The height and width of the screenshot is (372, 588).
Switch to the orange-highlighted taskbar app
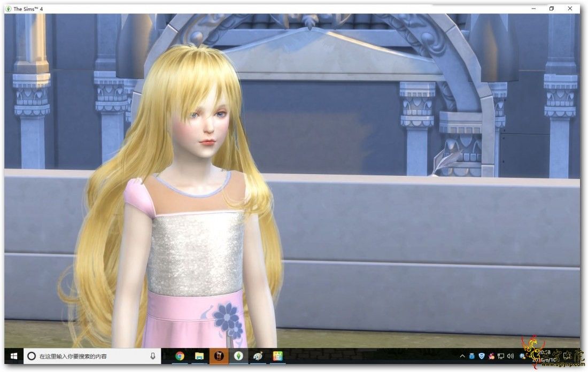click(x=219, y=356)
